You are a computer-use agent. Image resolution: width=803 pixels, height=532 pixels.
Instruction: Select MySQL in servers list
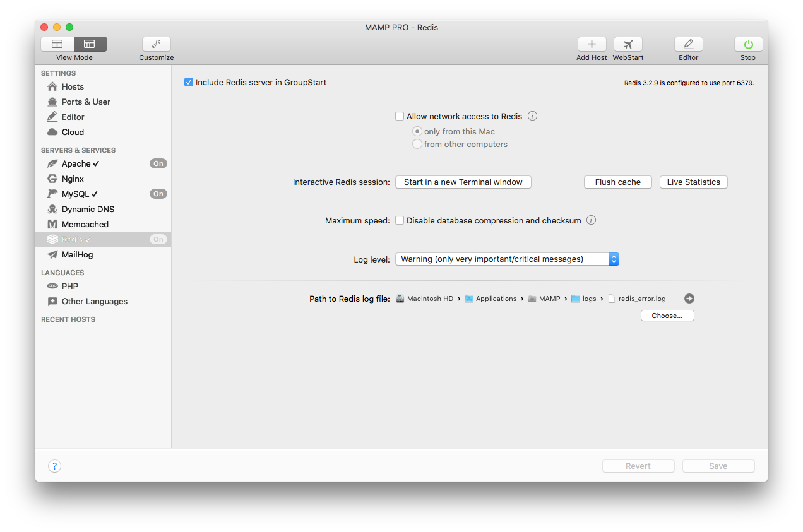coord(76,194)
